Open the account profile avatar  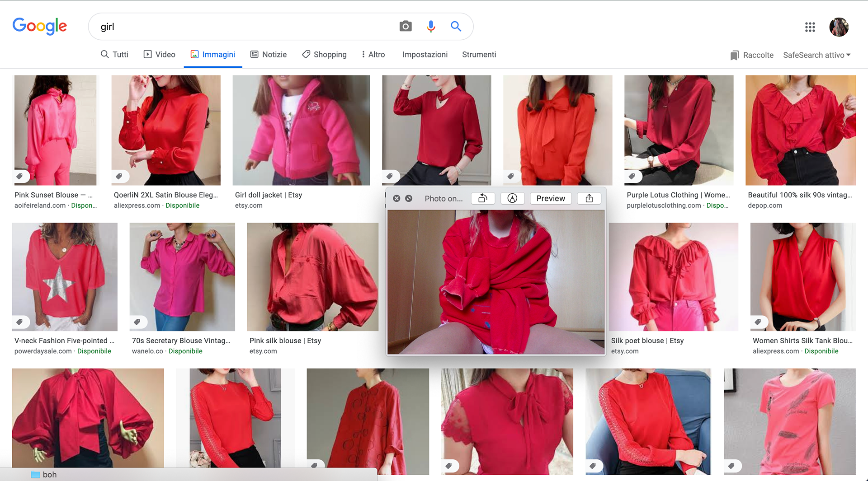pyautogui.click(x=839, y=27)
